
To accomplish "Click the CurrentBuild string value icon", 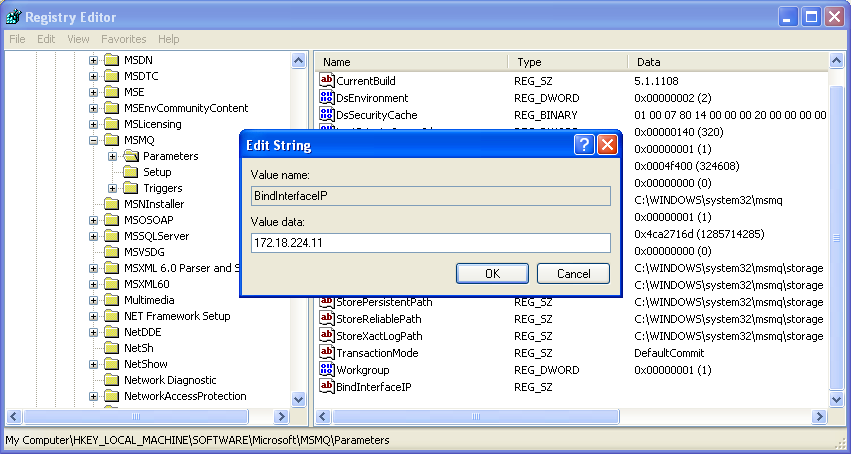I will [326, 80].
